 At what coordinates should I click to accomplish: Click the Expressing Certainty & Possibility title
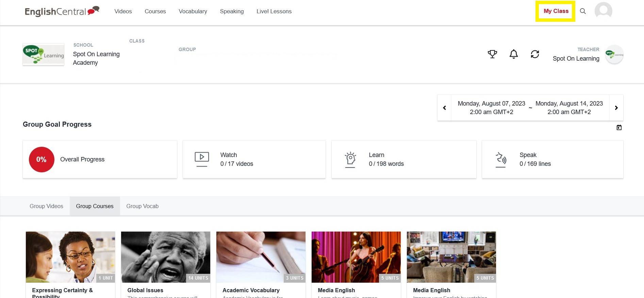(x=62, y=293)
